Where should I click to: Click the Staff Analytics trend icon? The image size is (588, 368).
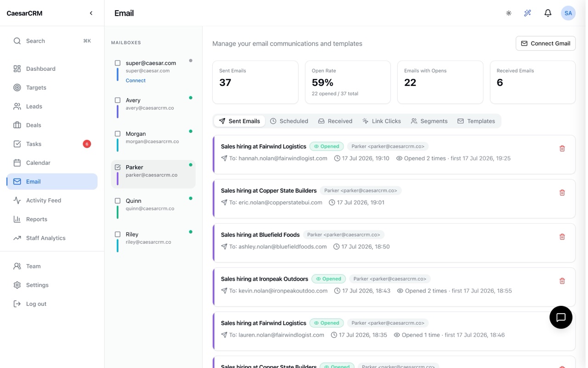coord(17,238)
